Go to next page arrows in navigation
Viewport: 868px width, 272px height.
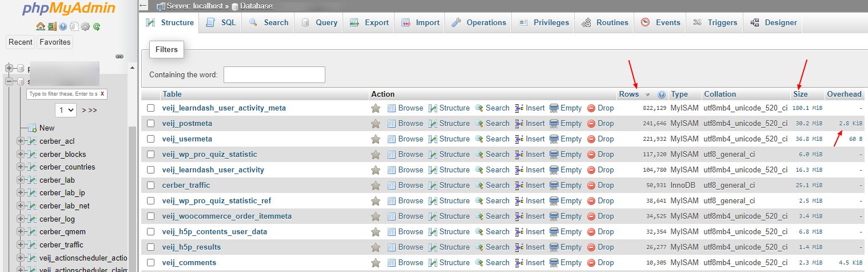(x=89, y=110)
